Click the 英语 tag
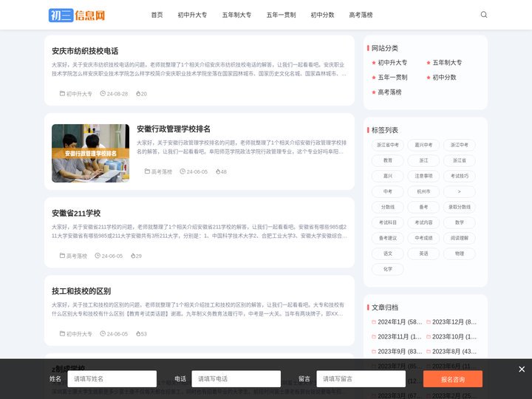The image size is (532, 399). click(x=423, y=253)
